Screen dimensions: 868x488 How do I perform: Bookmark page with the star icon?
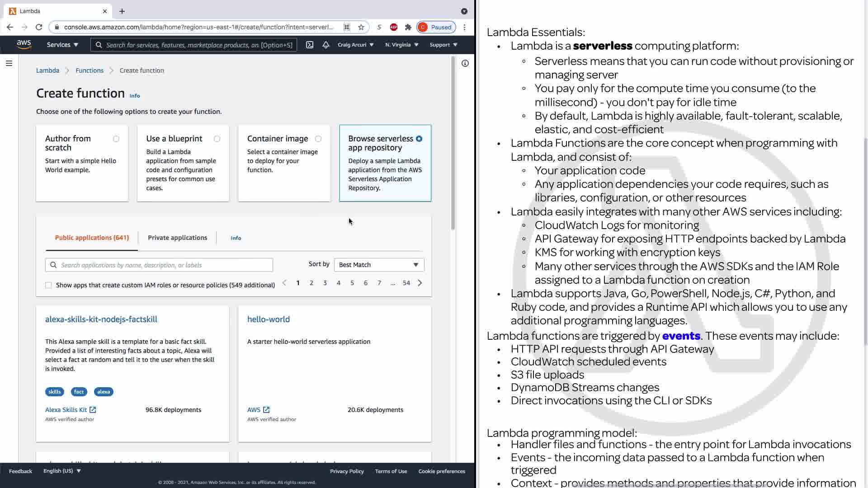(361, 27)
